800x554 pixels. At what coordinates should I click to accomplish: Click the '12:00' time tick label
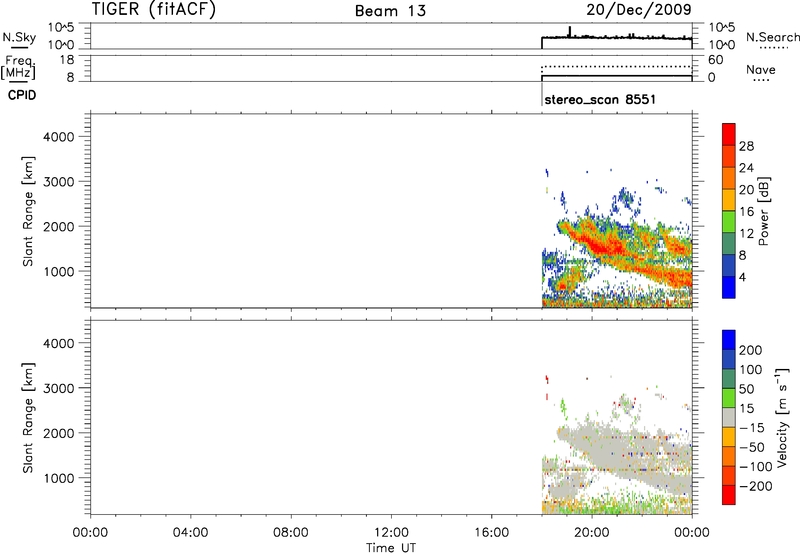coord(391,533)
